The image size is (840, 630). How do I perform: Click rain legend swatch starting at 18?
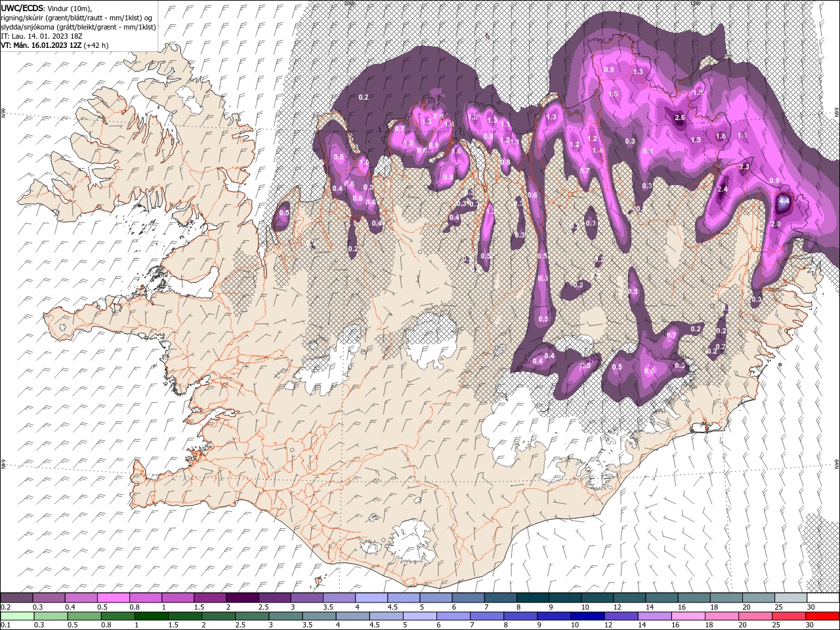pos(721,616)
